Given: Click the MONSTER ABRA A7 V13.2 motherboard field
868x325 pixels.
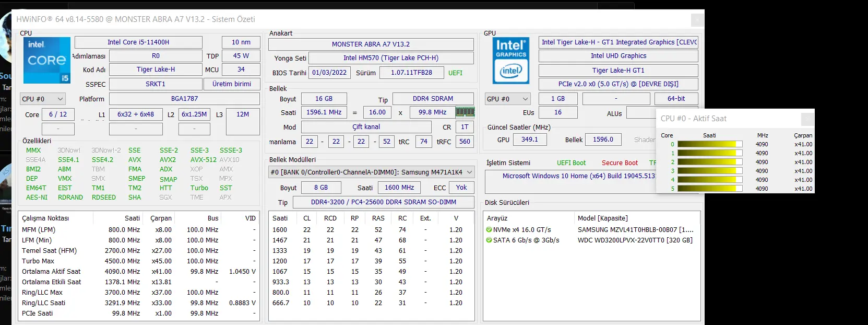Looking at the screenshot, I should [371, 44].
